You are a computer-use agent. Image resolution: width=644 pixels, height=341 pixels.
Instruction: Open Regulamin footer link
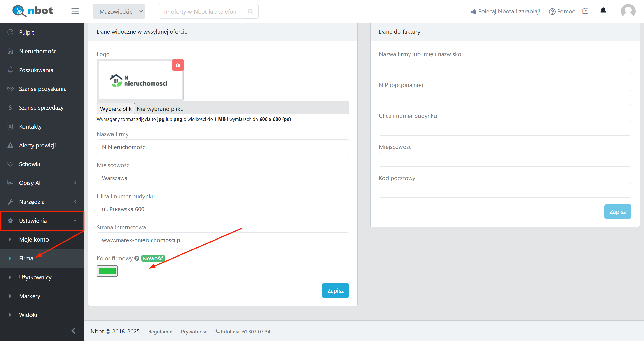tap(160, 332)
